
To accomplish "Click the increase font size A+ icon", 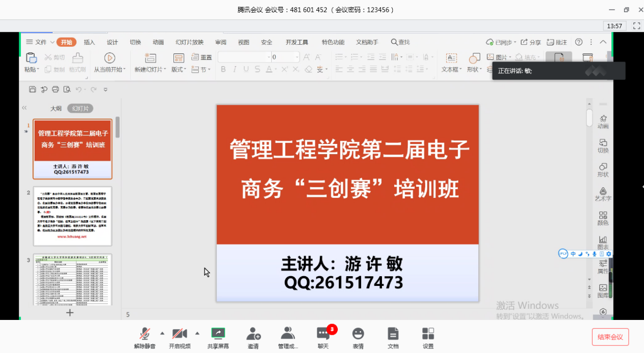I will tap(307, 57).
